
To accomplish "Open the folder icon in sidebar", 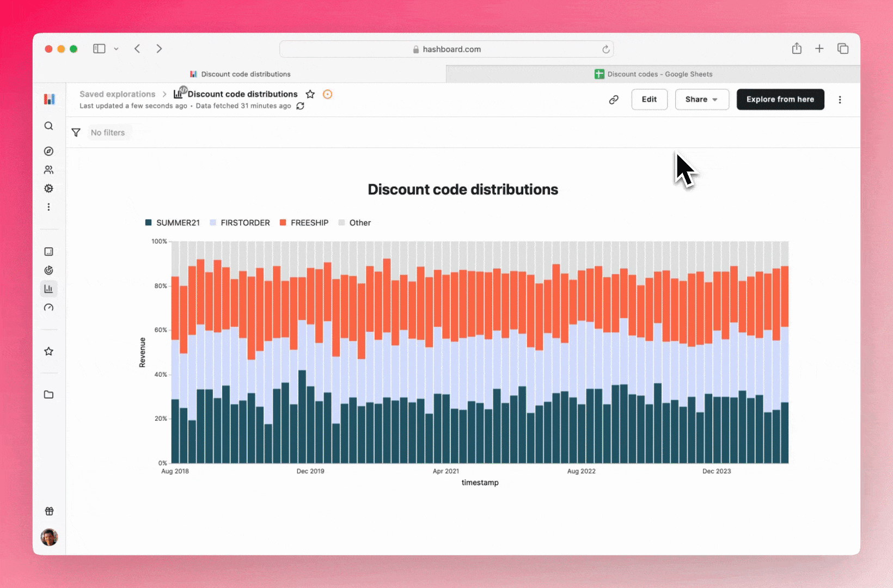I will (48, 395).
